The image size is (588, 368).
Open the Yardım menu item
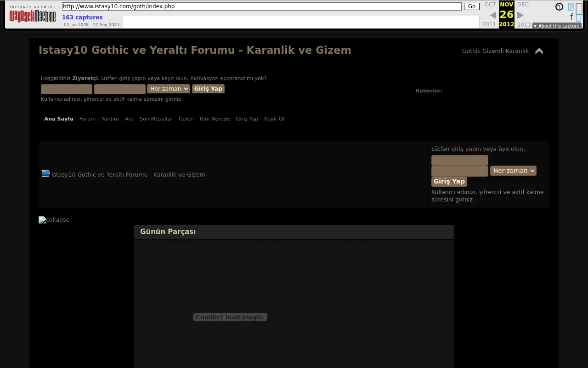click(x=110, y=119)
